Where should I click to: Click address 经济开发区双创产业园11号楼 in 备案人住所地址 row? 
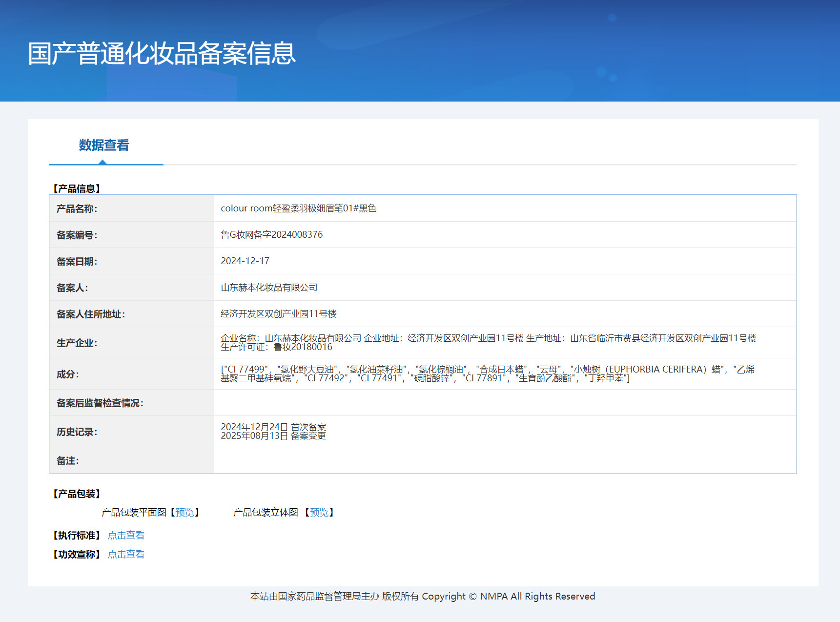(279, 314)
